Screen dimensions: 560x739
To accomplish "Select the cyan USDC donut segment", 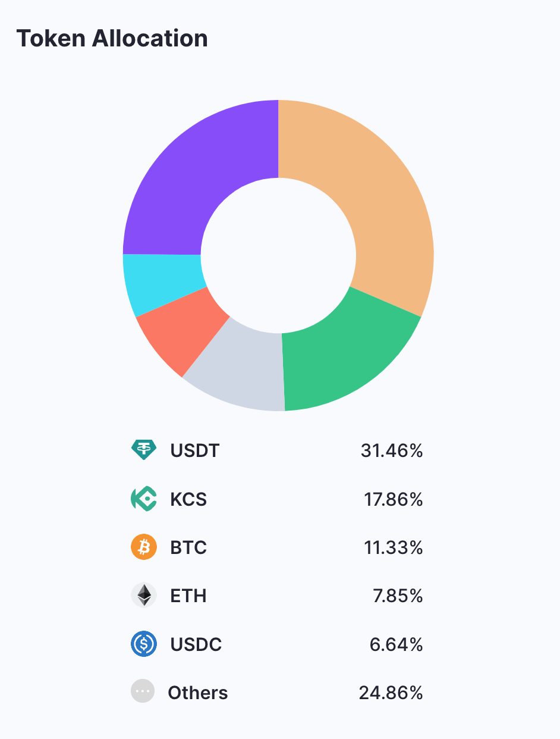I will coord(161,281).
